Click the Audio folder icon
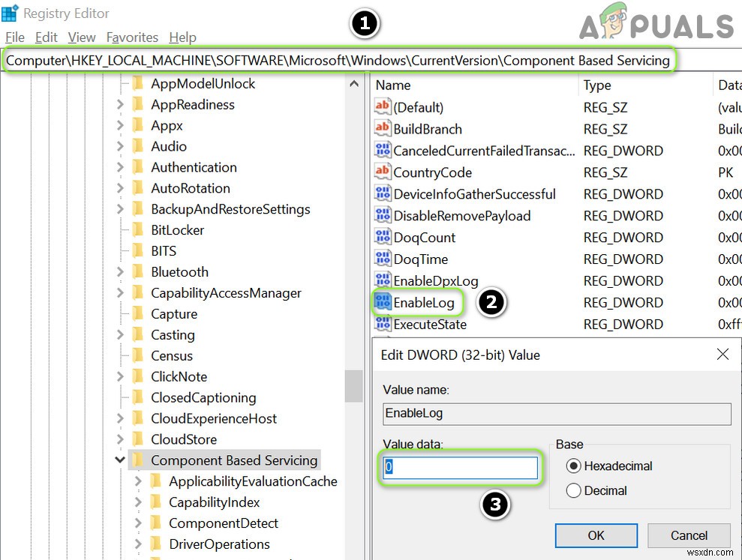Screen dimensions: 742x560 pos(138,146)
